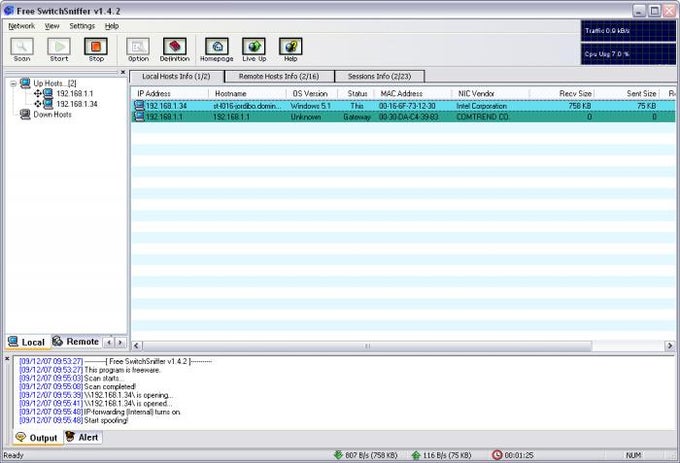680x463 pixels.
Task: Switch to the Alert tab
Action: [x=82, y=437]
